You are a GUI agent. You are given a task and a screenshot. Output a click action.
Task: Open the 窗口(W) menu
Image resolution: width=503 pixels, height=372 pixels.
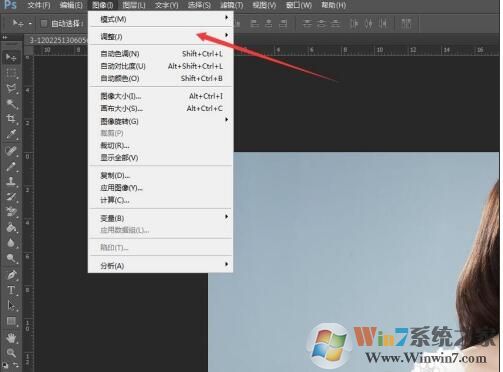pos(299,5)
